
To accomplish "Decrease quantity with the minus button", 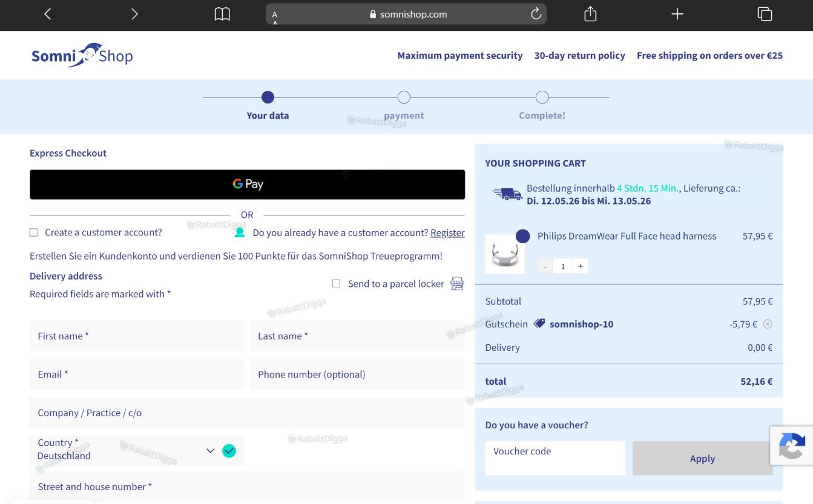I will pyautogui.click(x=545, y=266).
